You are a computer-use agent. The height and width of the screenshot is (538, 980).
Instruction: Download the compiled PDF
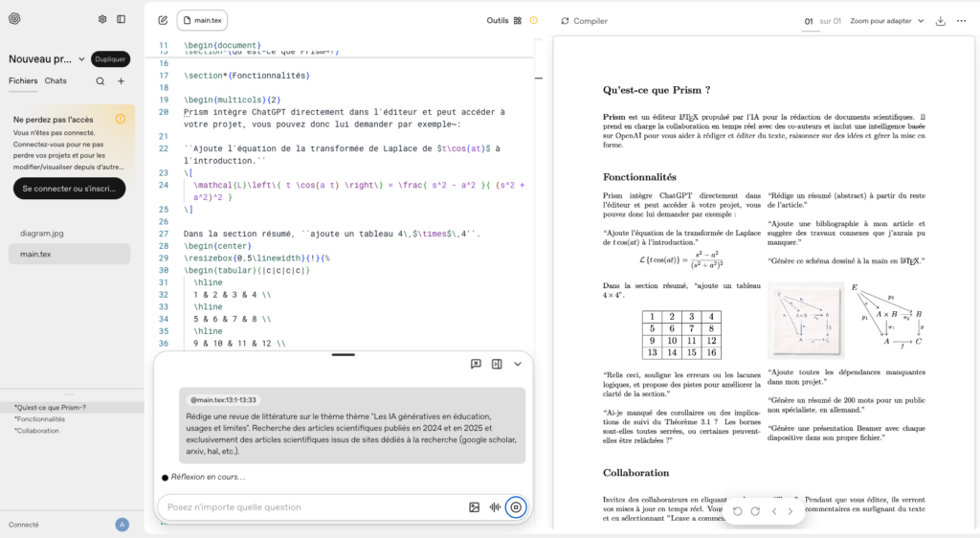point(941,20)
